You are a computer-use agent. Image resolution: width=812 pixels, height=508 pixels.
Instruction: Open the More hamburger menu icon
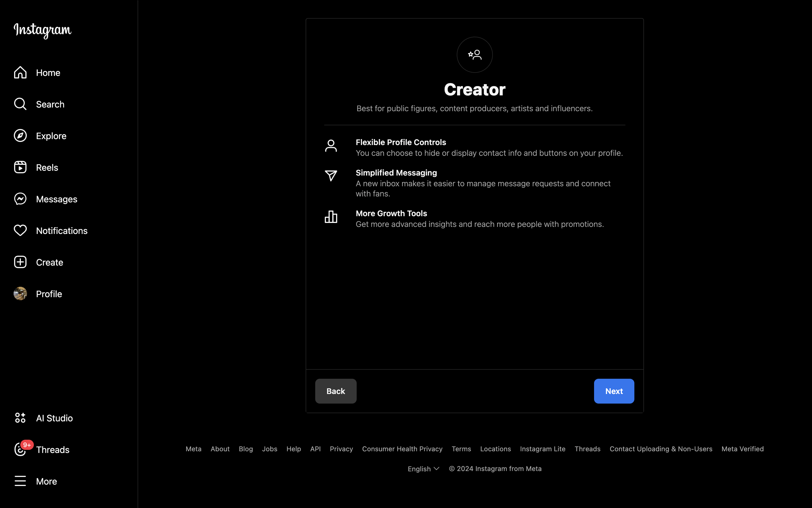point(20,481)
